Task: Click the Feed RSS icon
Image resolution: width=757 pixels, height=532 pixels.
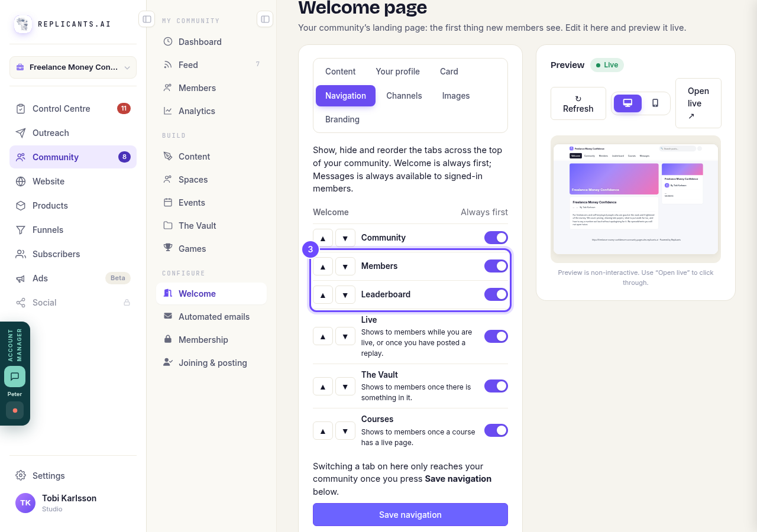Action: point(168,65)
